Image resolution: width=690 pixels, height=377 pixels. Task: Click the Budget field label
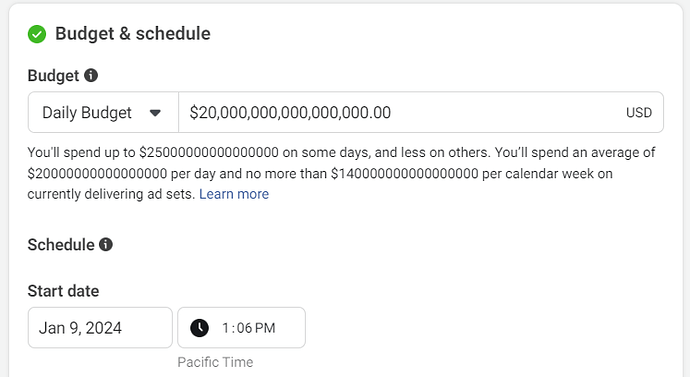[x=53, y=76]
